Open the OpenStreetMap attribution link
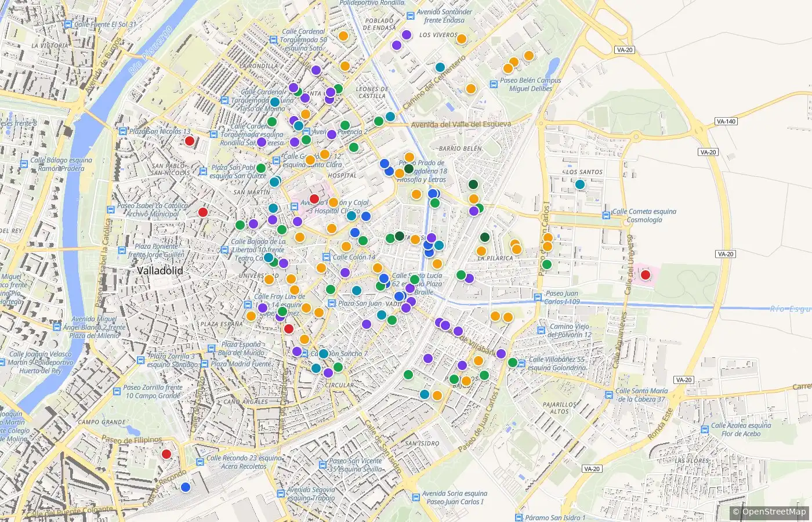Screen dimensions: 812x522 [x=774, y=512]
